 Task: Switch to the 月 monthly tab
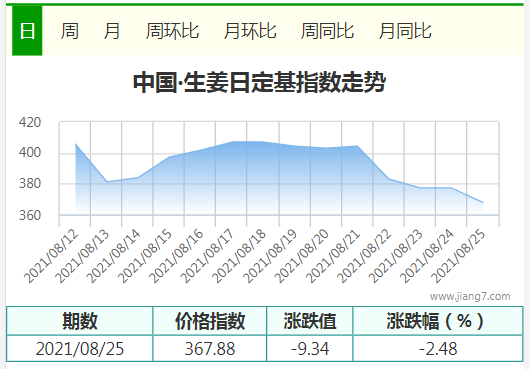[x=112, y=31]
